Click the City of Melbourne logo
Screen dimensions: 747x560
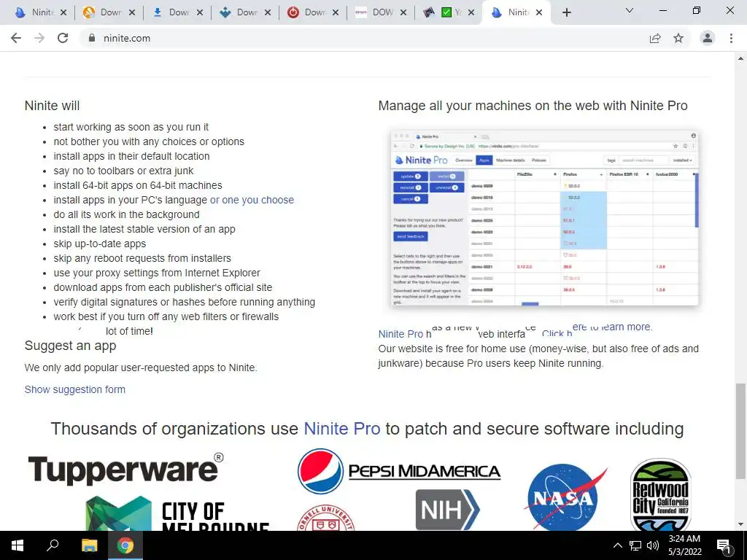pyautogui.click(x=177, y=513)
